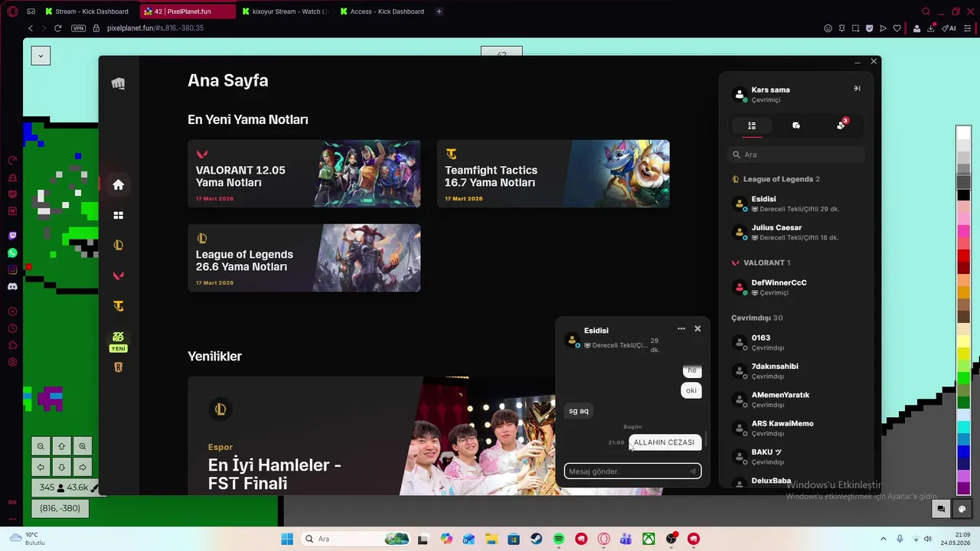Select offline friend 7dakınsahibi

point(796,371)
